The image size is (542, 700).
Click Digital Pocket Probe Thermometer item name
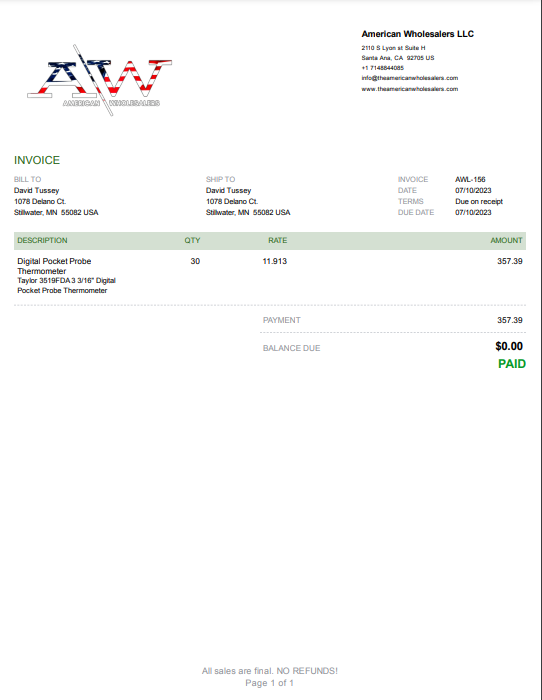click(x=54, y=266)
